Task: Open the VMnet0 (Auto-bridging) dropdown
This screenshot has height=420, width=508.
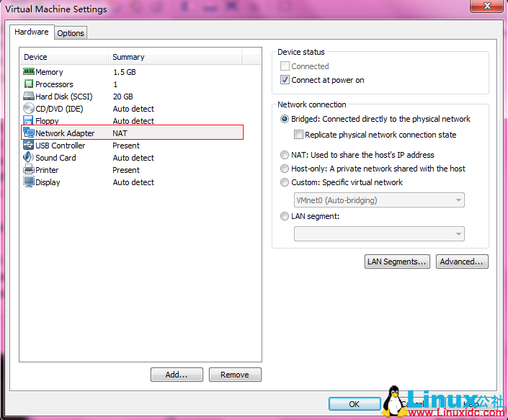Action: [379, 200]
